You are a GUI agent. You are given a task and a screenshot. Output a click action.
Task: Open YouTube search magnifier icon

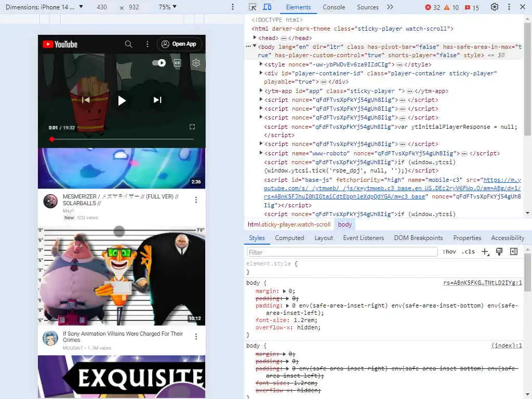pos(128,44)
